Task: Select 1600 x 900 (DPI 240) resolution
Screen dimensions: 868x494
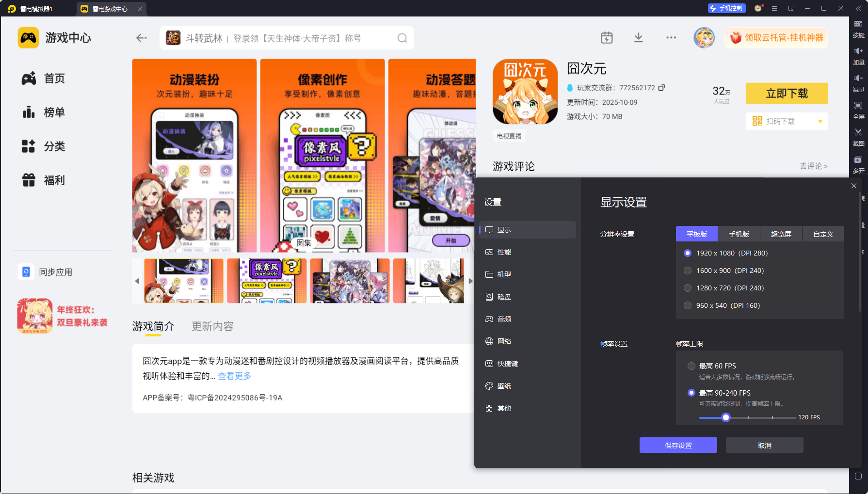Action: click(x=724, y=271)
